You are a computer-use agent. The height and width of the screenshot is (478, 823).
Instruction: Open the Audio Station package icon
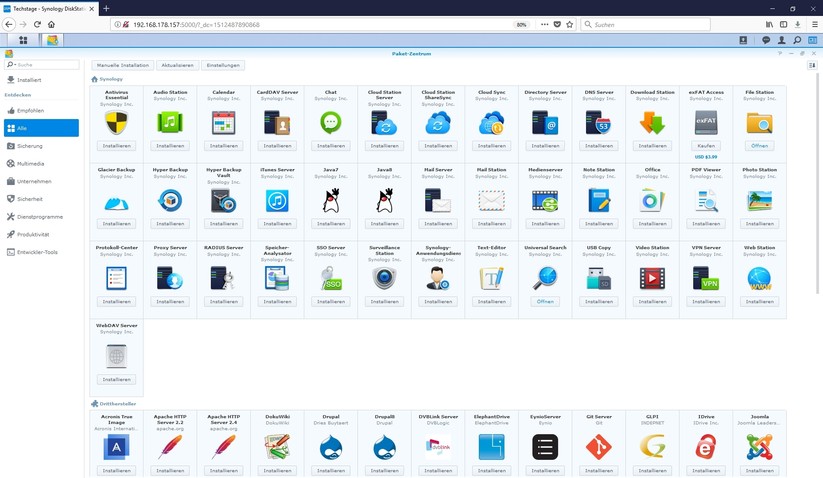tap(170, 122)
